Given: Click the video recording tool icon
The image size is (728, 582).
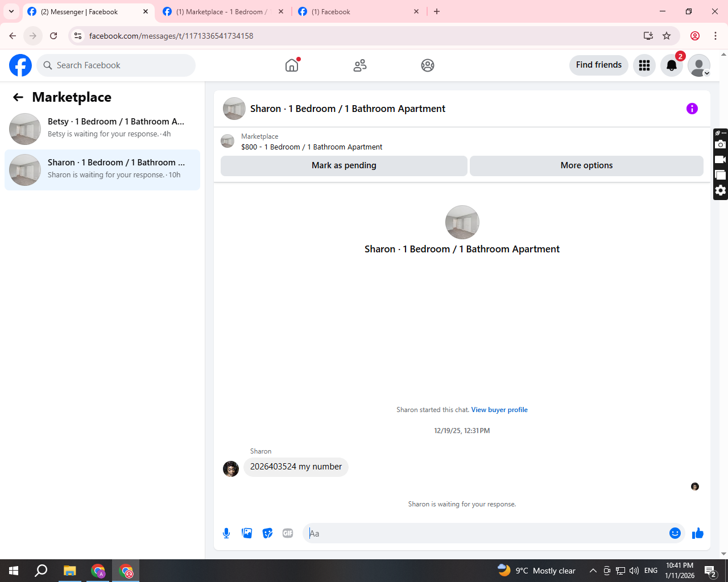Looking at the screenshot, I should tap(721, 160).
